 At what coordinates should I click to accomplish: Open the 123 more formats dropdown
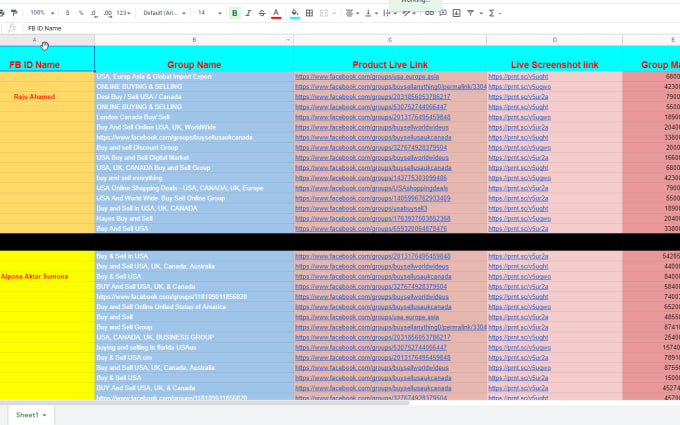click(x=124, y=13)
